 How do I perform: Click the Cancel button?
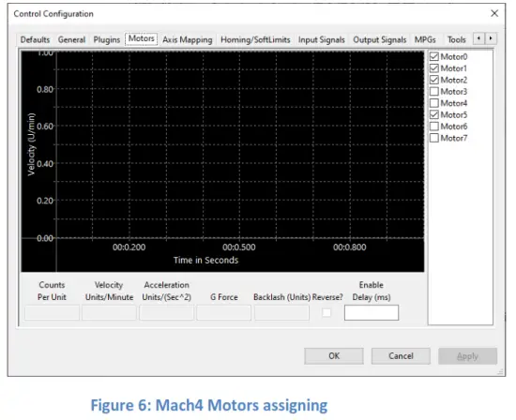pos(401,356)
